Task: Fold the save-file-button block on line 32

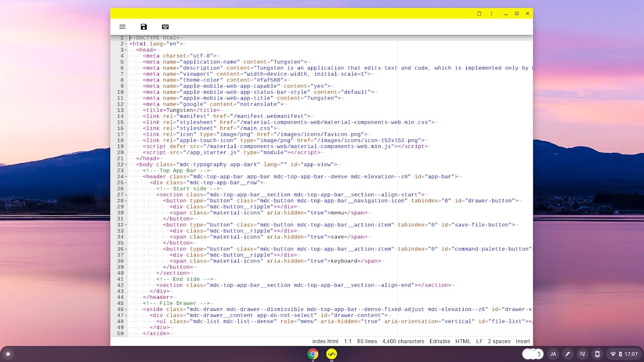Action: coord(126,225)
